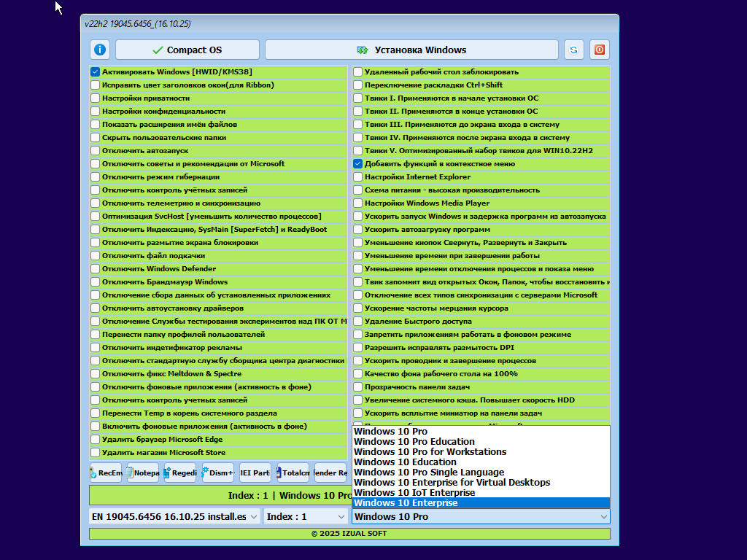The image size is (747, 560).
Task: Click the Установка Windows button
Action: (x=411, y=50)
